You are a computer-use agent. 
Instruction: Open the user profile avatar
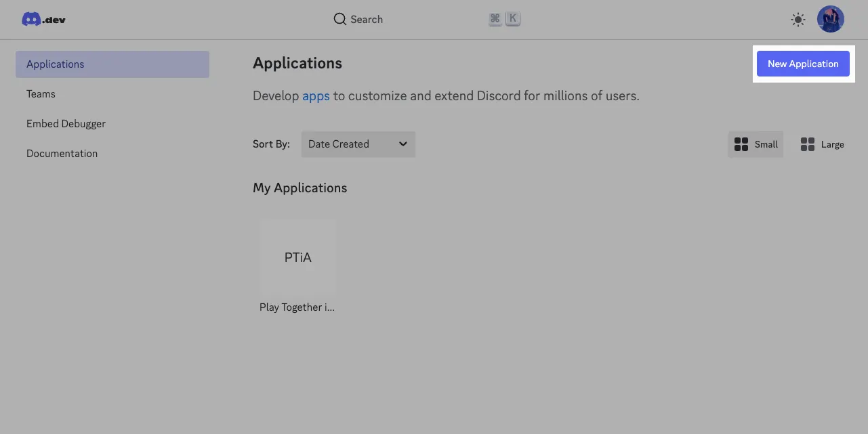[830, 20]
